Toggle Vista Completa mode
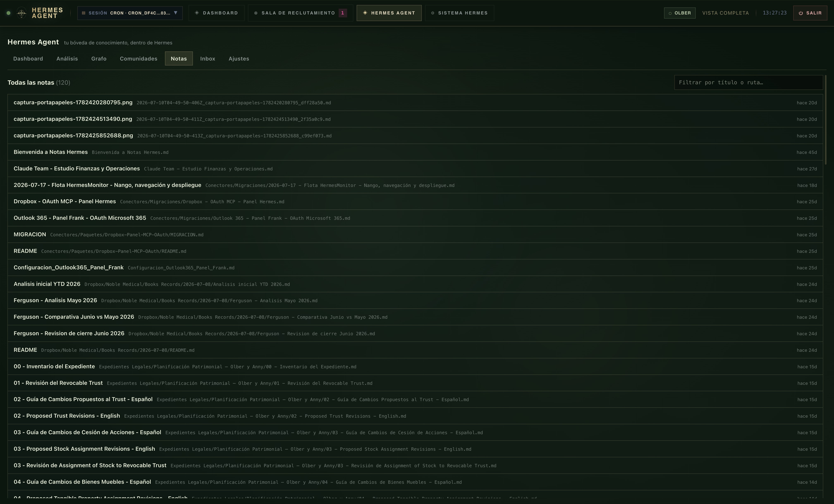 [725, 13]
